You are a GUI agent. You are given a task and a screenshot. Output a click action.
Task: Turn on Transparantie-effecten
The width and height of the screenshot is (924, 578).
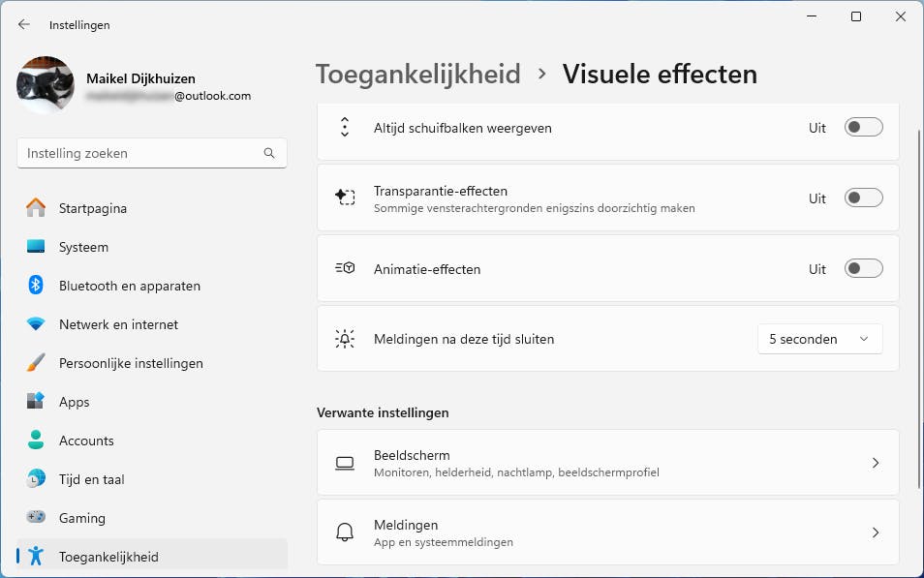tap(862, 198)
